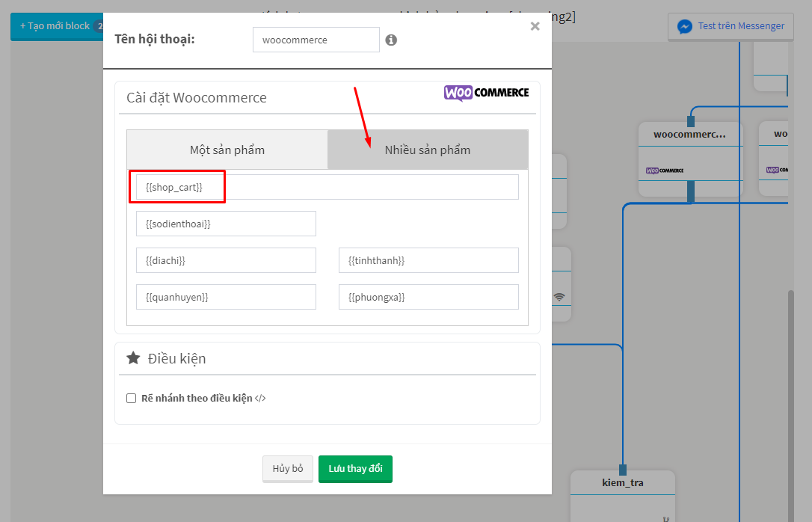Close the dialog with the X icon
The image size is (812, 522).
pos(535,26)
